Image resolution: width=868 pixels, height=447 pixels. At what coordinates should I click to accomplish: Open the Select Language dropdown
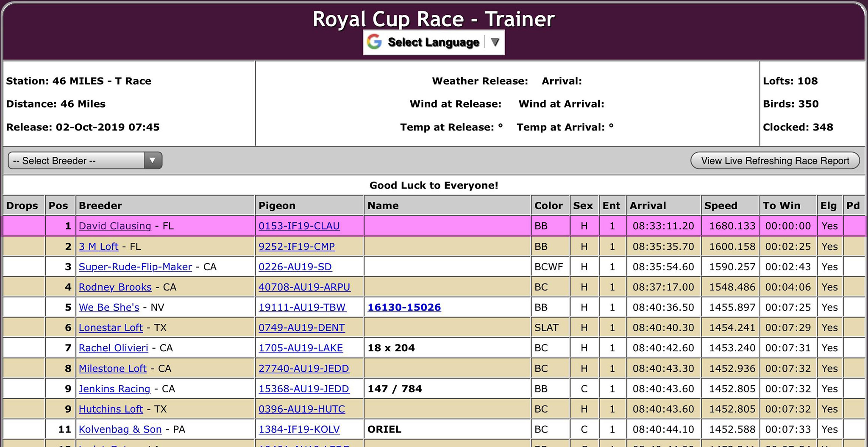pyautogui.click(x=433, y=42)
